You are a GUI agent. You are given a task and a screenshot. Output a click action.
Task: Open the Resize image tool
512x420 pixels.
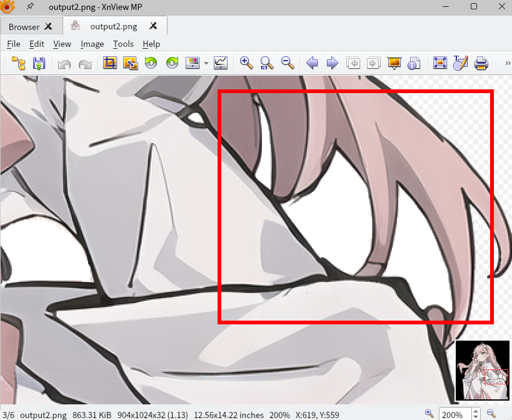[x=130, y=62]
